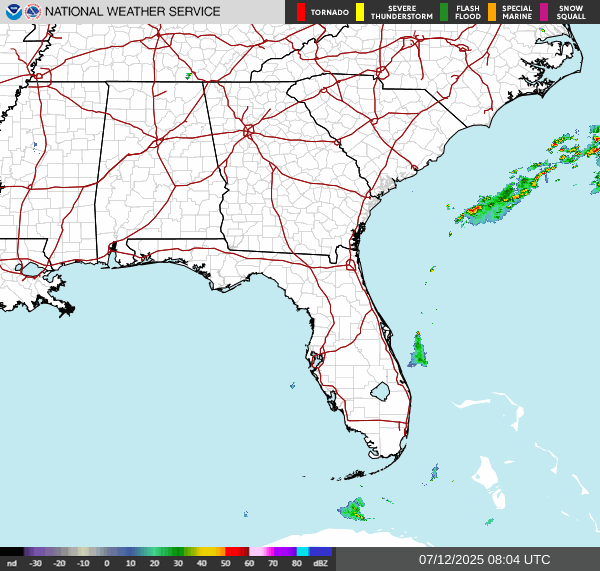Click the red Tornado legend swatch
Screen dimensions: 600x571
tap(301, 12)
